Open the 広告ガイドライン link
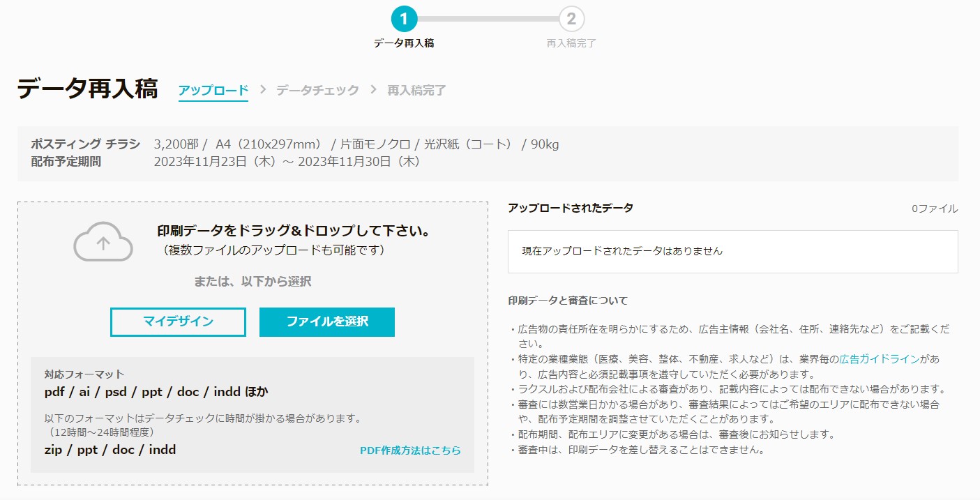Image resolution: width=980 pixels, height=500 pixels. click(879, 359)
